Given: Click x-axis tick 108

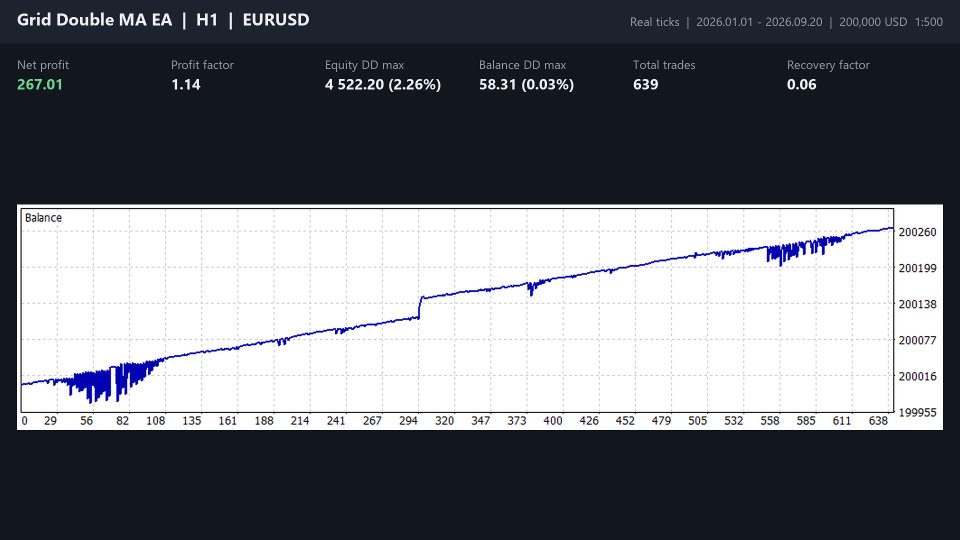Looking at the screenshot, I should pyautogui.click(x=156, y=421).
